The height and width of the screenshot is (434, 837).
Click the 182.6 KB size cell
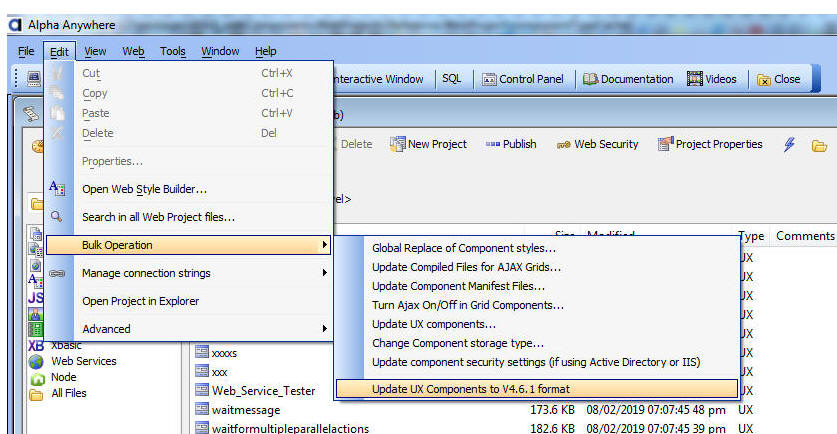click(552, 428)
